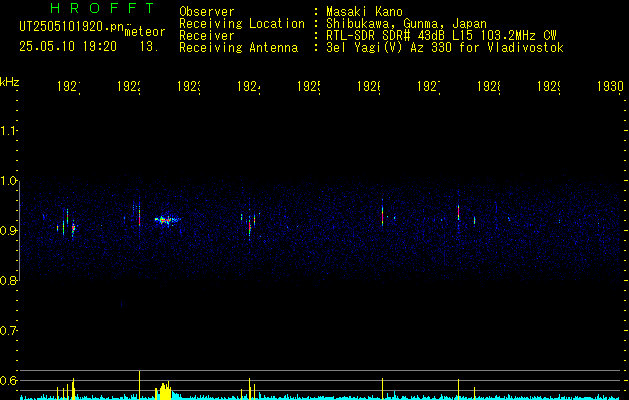The width and height of the screenshot is (629, 400).
Task: Click the 0.8 kHz frequency axis label
Action: coord(8,280)
